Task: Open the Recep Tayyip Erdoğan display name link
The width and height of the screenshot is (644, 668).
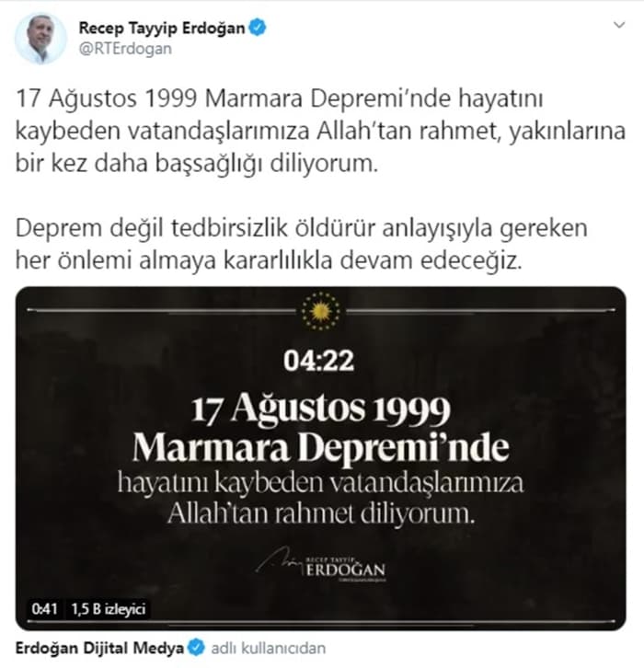Action: click(162, 29)
